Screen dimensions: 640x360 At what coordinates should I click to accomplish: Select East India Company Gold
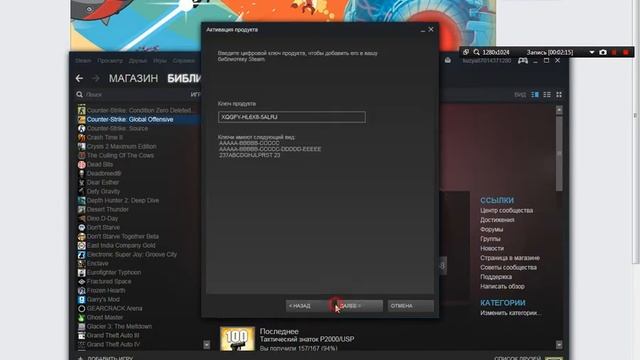pos(138,245)
